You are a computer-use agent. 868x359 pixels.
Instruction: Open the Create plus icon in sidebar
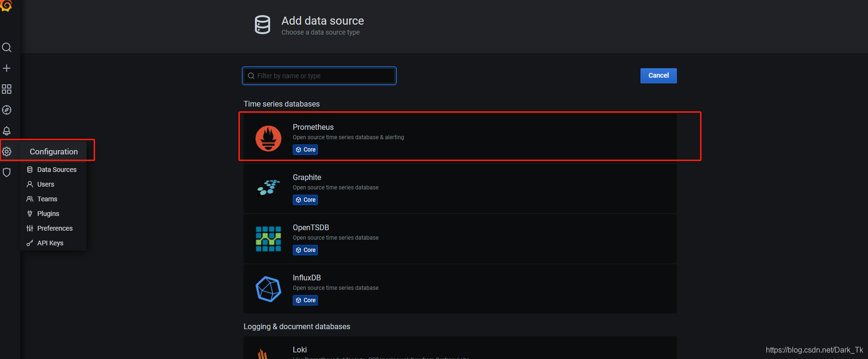click(x=7, y=68)
